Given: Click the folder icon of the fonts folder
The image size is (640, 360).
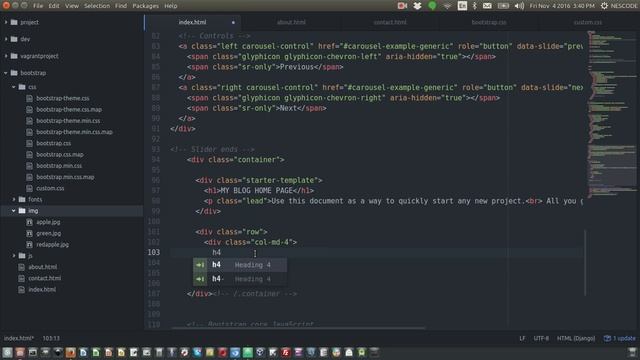Looking at the screenshot, I should click(22, 200).
